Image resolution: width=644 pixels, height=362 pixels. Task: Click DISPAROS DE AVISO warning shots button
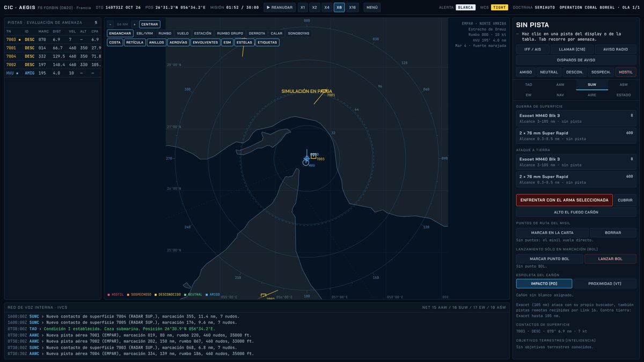pyautogui.click(x=576, y=60)
